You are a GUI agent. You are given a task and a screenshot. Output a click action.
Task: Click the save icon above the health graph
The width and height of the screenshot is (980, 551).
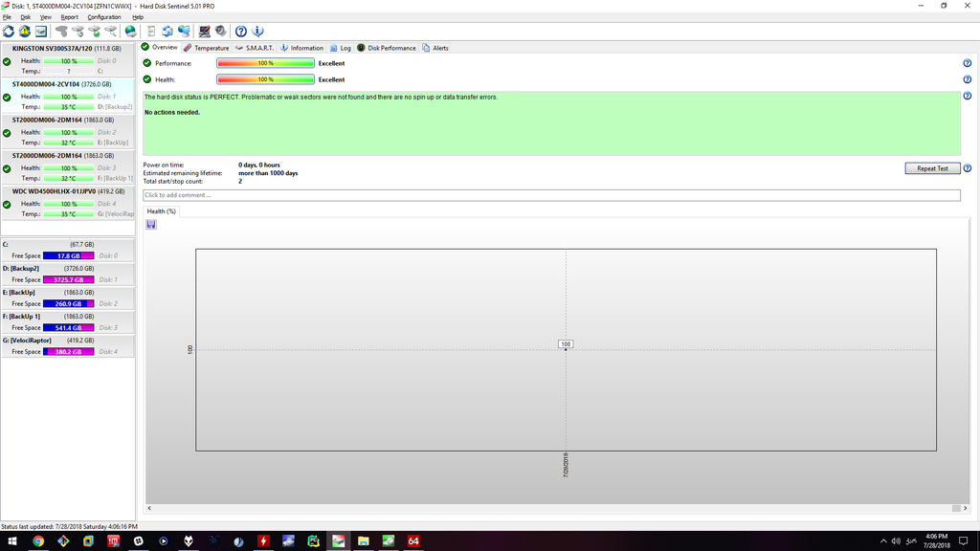[x=151, y=224]
